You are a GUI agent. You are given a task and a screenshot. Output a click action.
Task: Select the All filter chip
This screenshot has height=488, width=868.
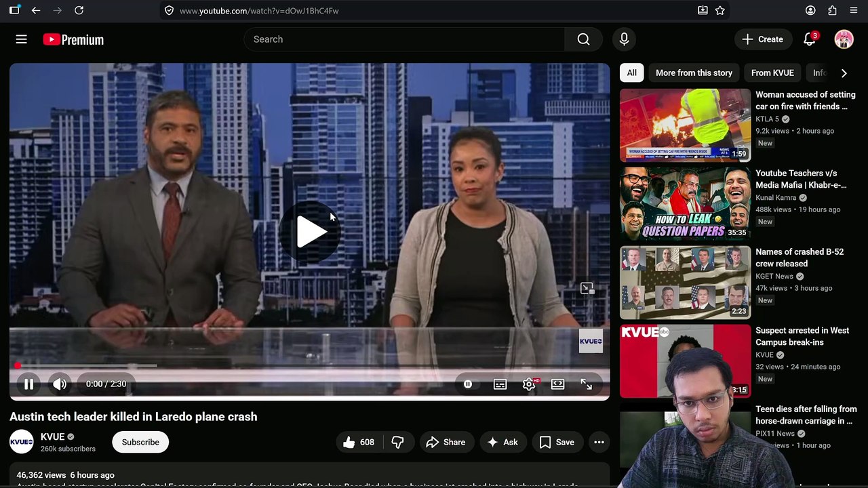coord(631,73)
